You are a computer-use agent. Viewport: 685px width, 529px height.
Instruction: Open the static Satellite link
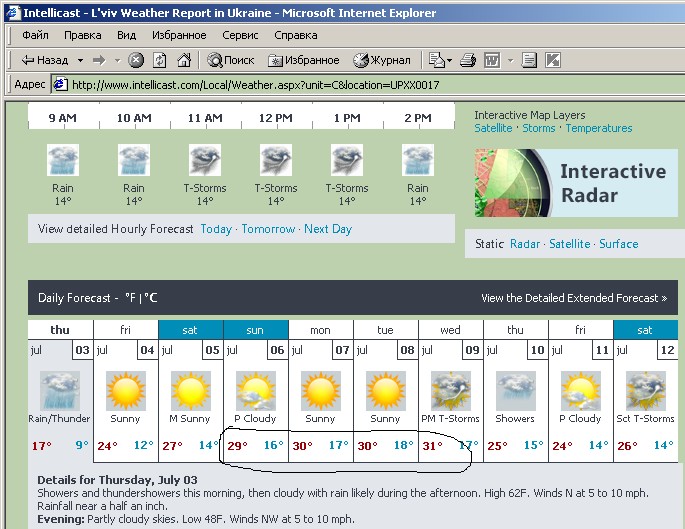[570, 244]
